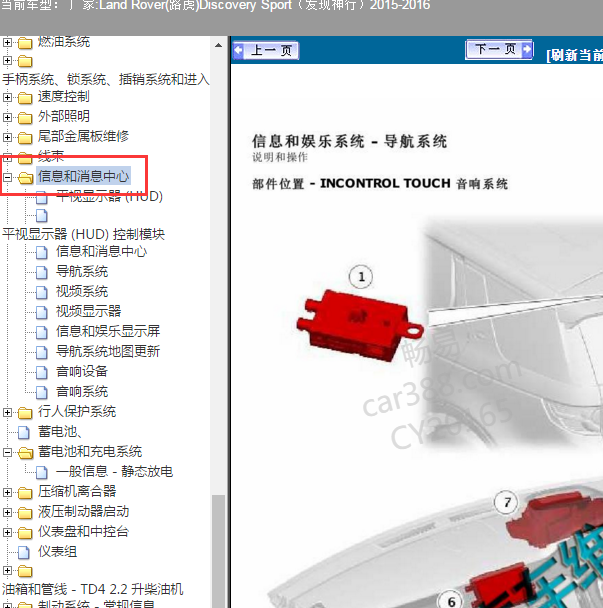Click the folder icon of 行人保护系统
Screen dimensions: 603x608
(25, 413)
